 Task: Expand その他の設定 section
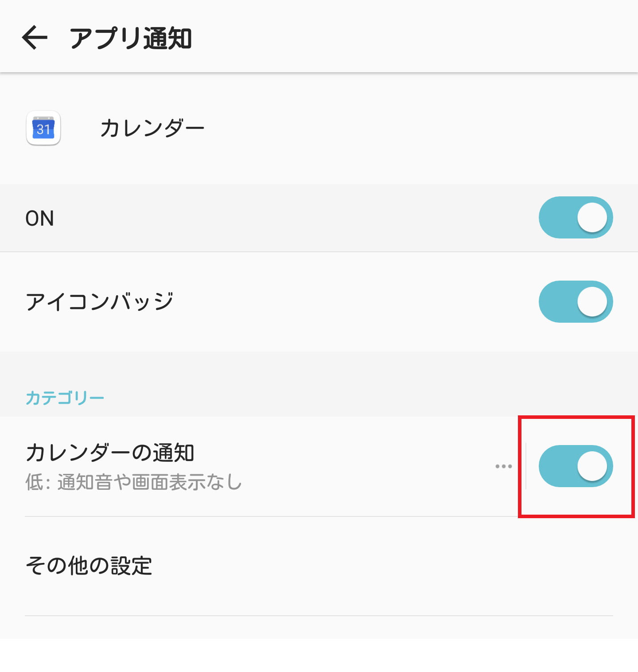(x=89, y=565)
